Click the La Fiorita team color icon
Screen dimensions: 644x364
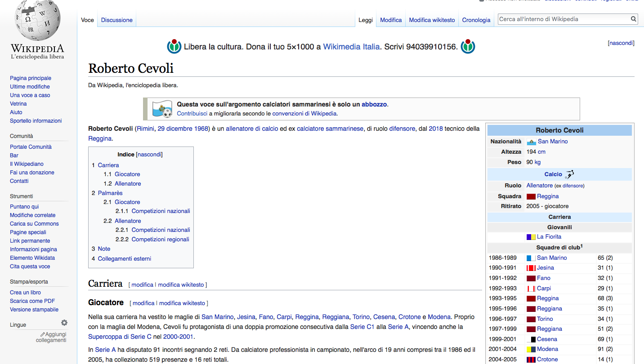[531, 237]
